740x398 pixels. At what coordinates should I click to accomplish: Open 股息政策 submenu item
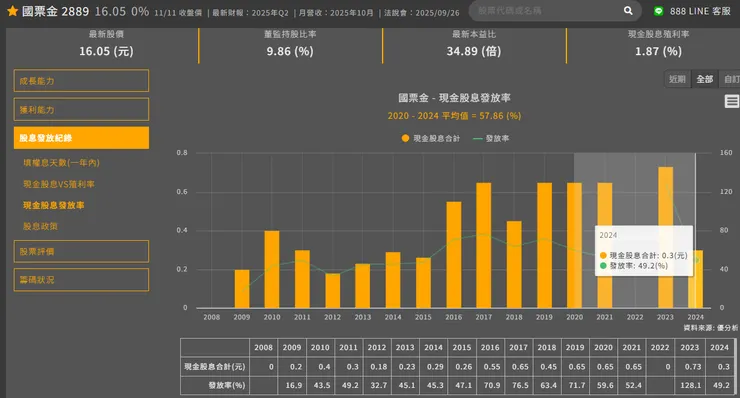(x=40, y=226)
